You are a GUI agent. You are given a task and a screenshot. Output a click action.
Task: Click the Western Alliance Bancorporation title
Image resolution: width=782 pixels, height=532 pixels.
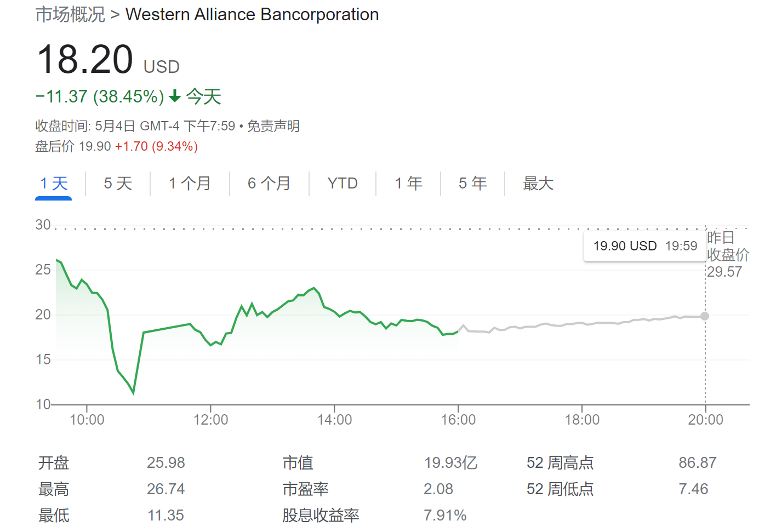point(252,15)
